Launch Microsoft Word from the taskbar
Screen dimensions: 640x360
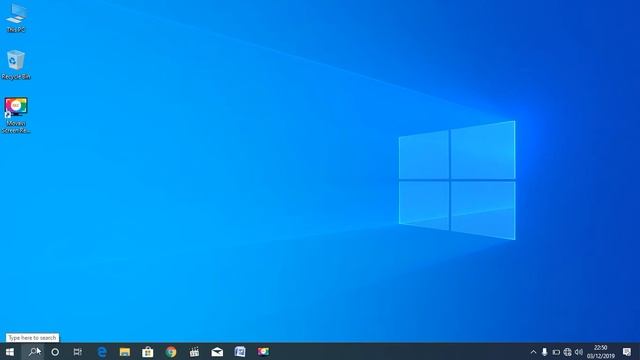[x=240, y=352]
